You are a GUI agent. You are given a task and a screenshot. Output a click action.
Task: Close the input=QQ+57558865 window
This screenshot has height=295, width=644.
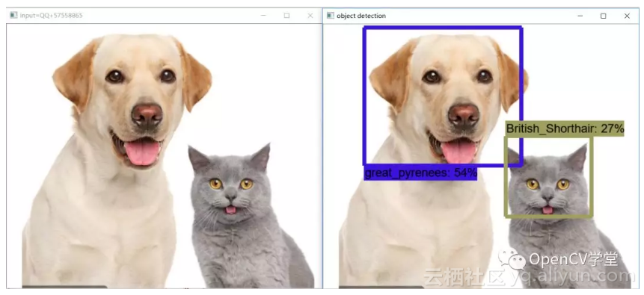point(310,16)
